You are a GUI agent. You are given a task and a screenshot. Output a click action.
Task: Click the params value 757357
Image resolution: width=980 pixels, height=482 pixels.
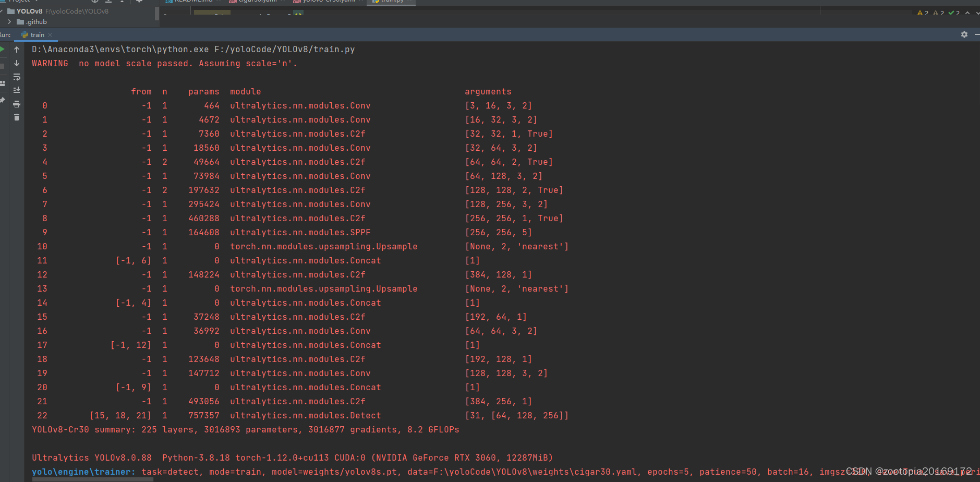204,416
